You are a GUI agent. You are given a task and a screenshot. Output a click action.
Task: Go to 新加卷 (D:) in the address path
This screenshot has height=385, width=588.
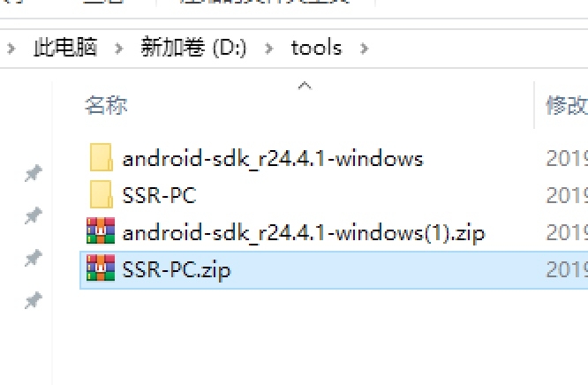[194, 48]
